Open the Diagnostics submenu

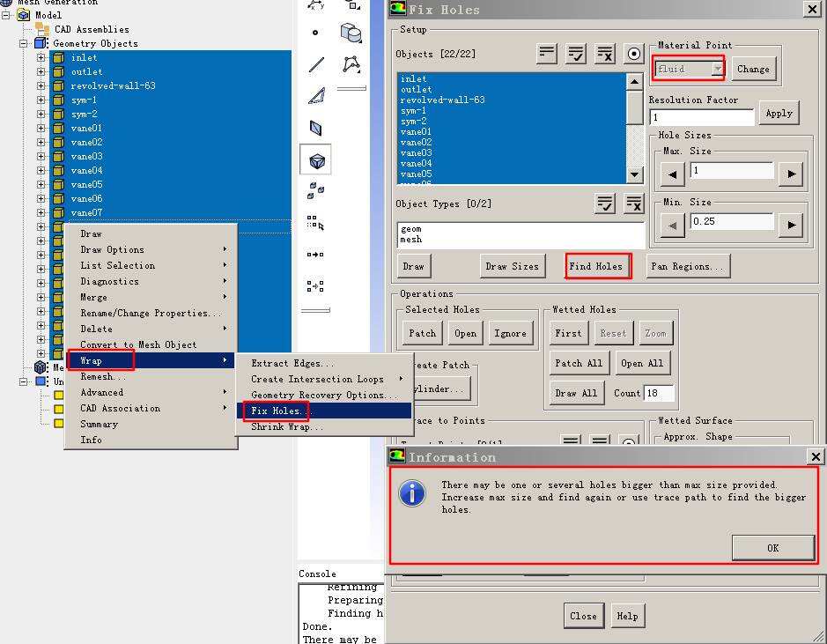151,281
